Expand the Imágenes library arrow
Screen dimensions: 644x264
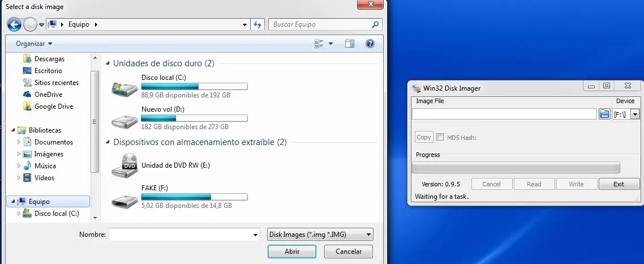[19, 154]
